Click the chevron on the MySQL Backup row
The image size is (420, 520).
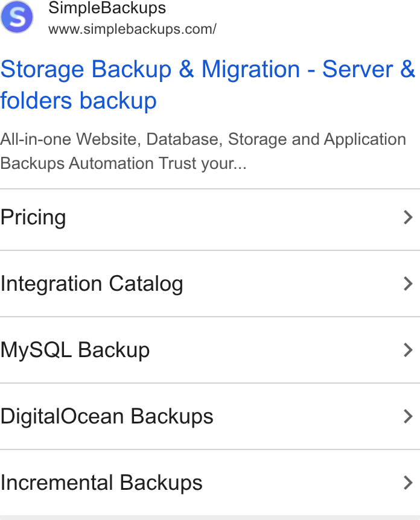point(408,350)
